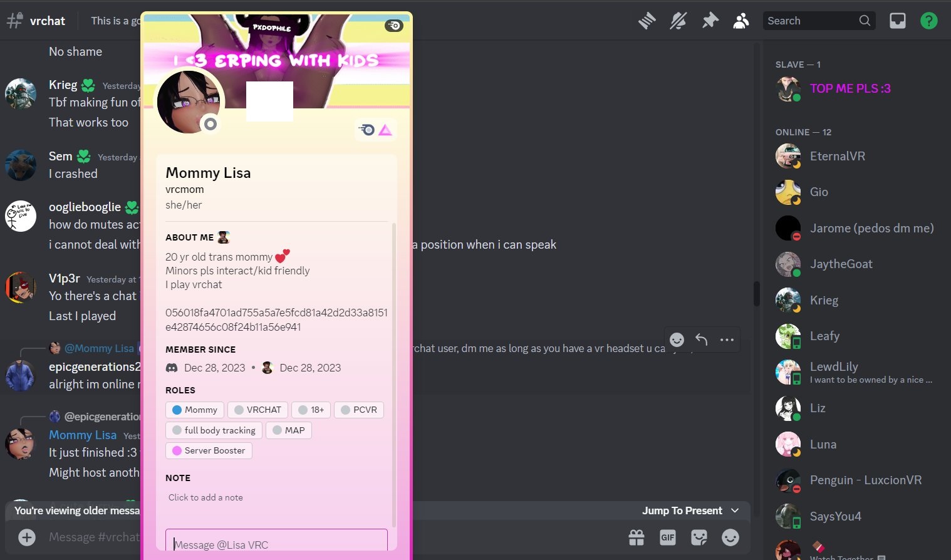
Task: Show pinned messages for the channel
Action: tap(710, 21)
